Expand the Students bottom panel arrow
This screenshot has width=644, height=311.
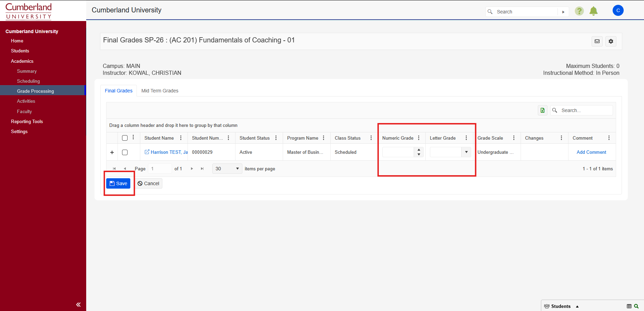pyautogui.click(x=577, y=306)
